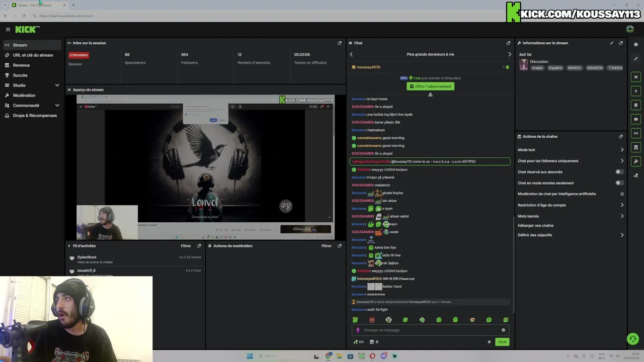Screen dimensions: 644x362
Task: Open Mode lent options
Action: coord(571,150)
